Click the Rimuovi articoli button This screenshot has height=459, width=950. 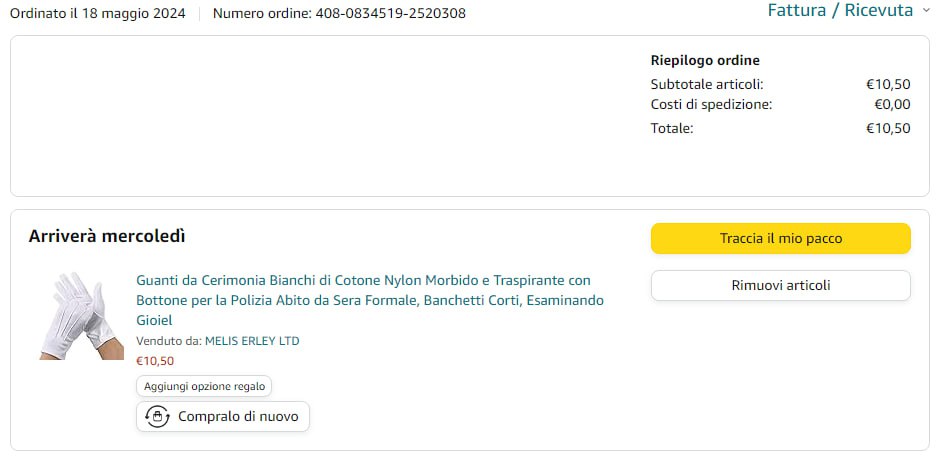[x=780, y=285]
